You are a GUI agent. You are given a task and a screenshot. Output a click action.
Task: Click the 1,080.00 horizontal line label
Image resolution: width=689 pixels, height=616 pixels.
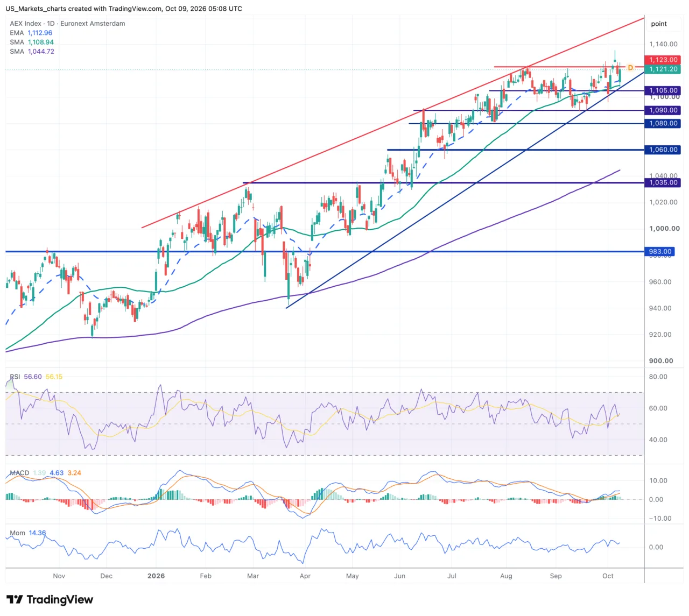coord(663,123)
